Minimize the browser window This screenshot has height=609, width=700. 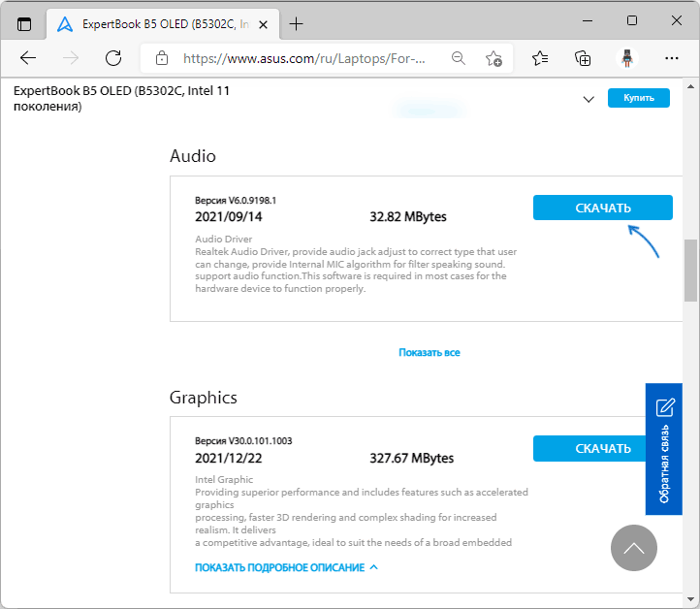pyautogui.click(x=588, y=20)
